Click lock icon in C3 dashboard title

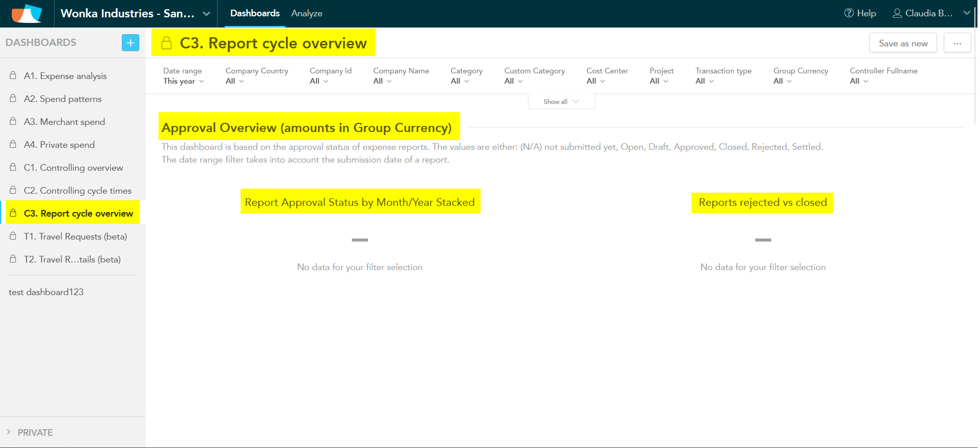click(x=167, y=43)
